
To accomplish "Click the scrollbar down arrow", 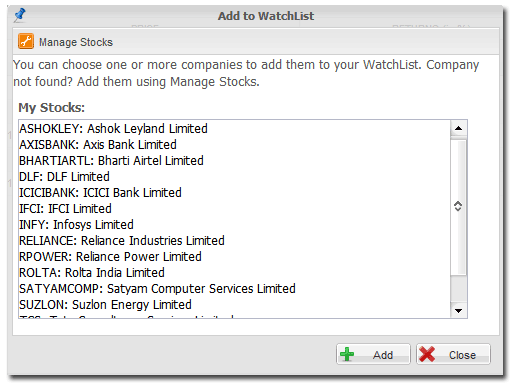I will coord(458,310).
